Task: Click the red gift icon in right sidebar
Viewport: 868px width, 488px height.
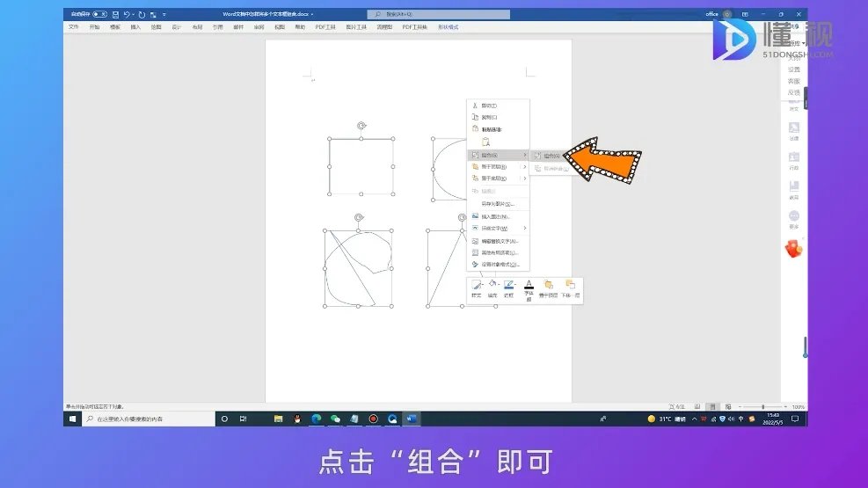Action: [x=794, y=249]
